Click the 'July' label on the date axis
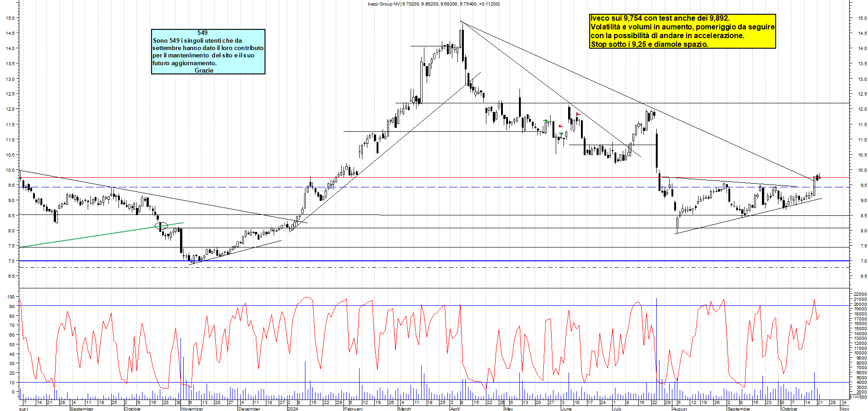Image resolution: width=868 pixels, height=411 pixels. (617, 409)
